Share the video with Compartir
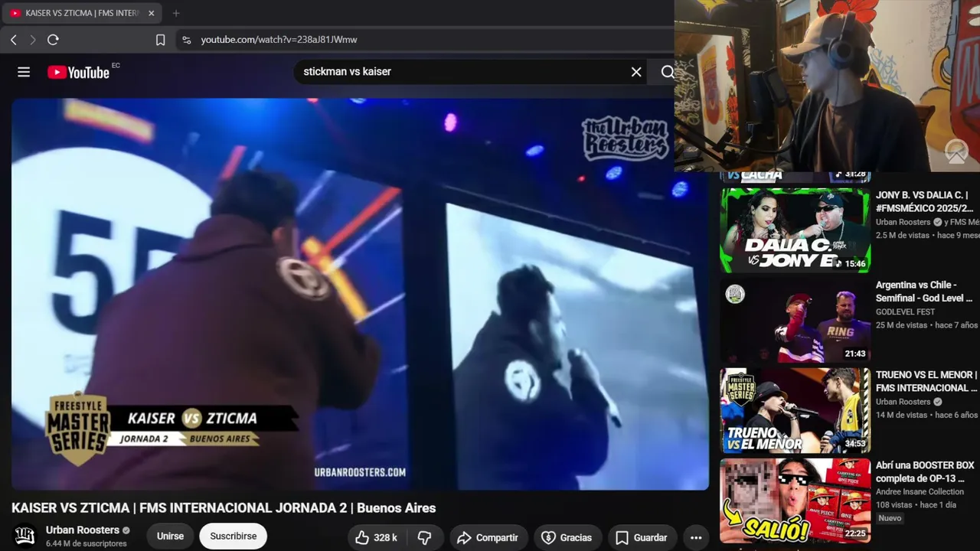The width and height of the screenshot is (980, 551). pyautogui.click(x=488, y=537)
